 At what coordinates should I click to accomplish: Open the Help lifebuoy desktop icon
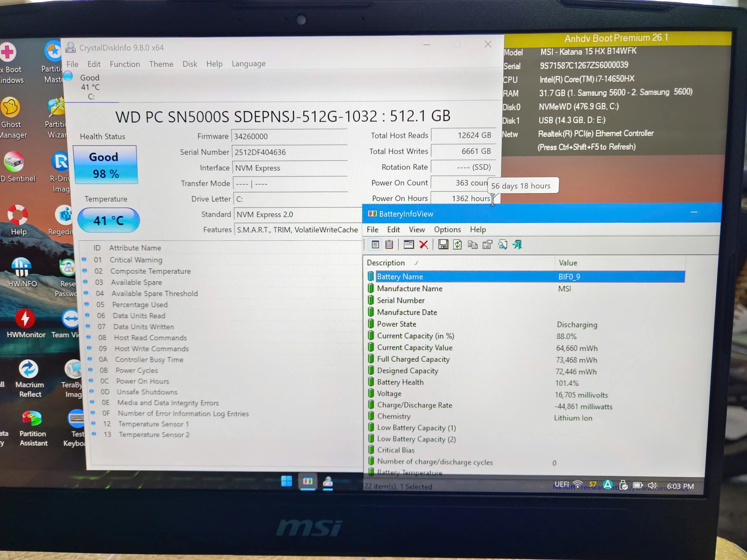[18, 220]
